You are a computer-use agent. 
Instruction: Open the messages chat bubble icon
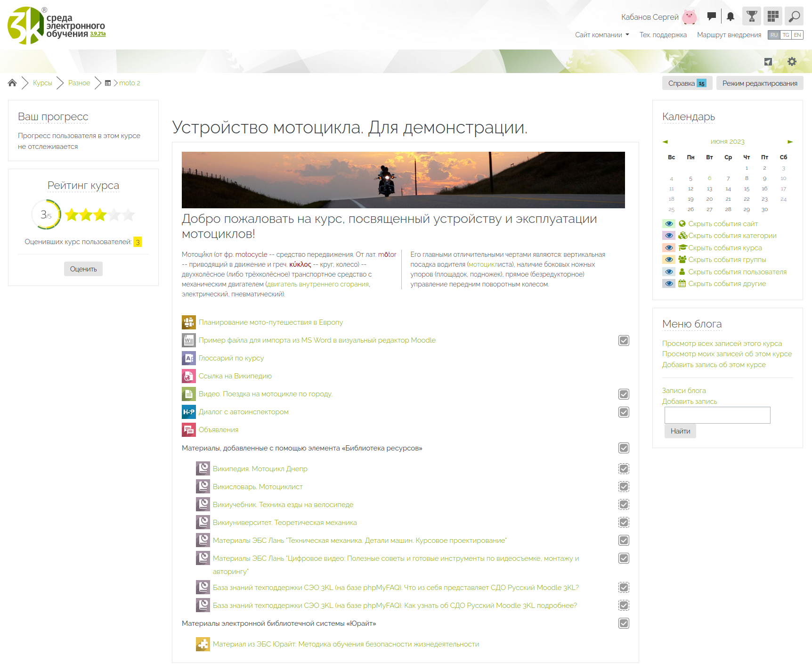point(711,16)
